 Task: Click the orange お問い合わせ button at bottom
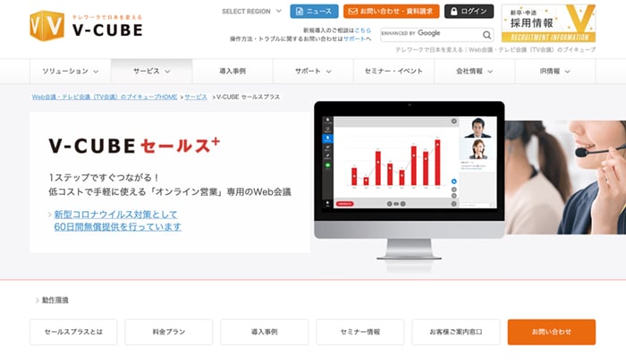click(x=552, y=332)
